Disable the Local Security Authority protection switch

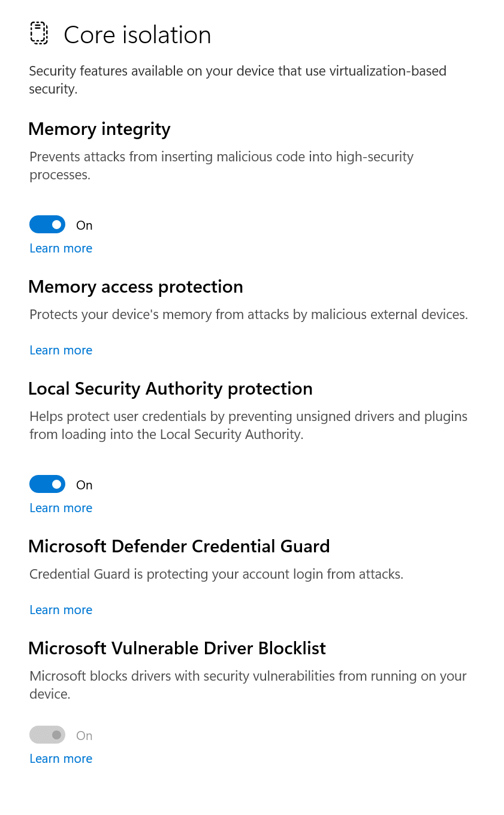[x=47, y=485]
